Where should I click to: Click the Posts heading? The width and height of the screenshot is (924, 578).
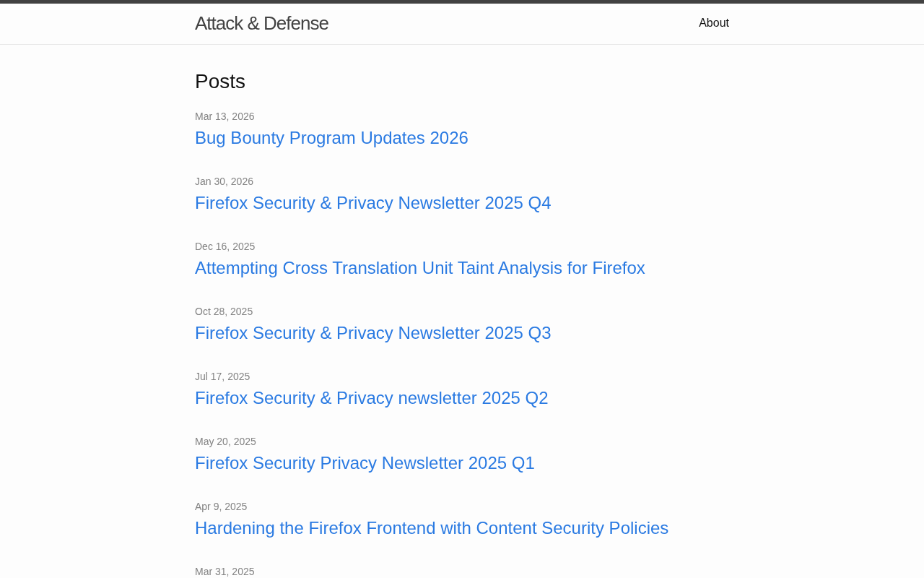220,82
